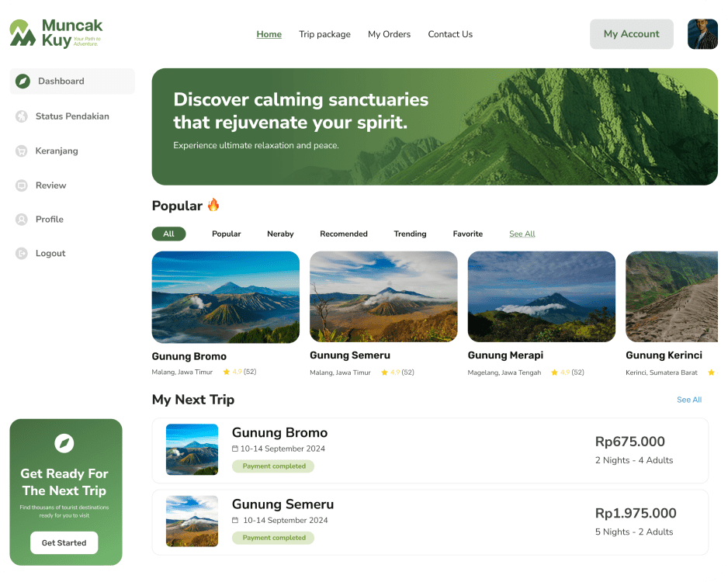728x582 pixels.
Task: Open See All link beside My Next Trip
Action: point(689,400)
